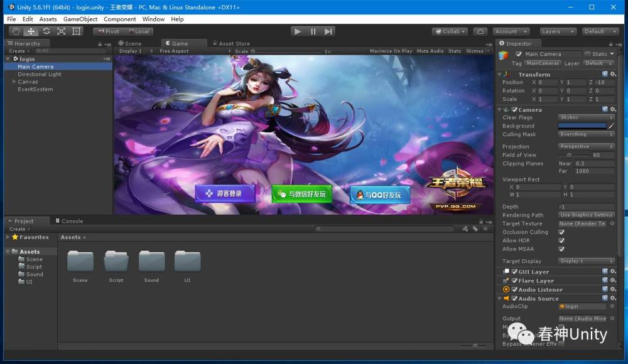Select the Rect Transform tool
This screenshot has height=364, width=628.
coord(76,31)
